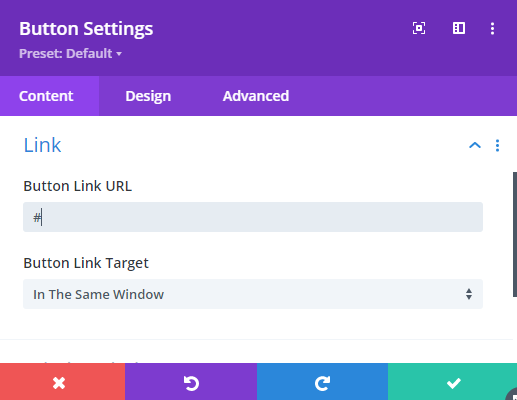Collapse the Link section chevron
This screenshot has height=400, width=517.
pyautogui.click(x=475, y=145)
